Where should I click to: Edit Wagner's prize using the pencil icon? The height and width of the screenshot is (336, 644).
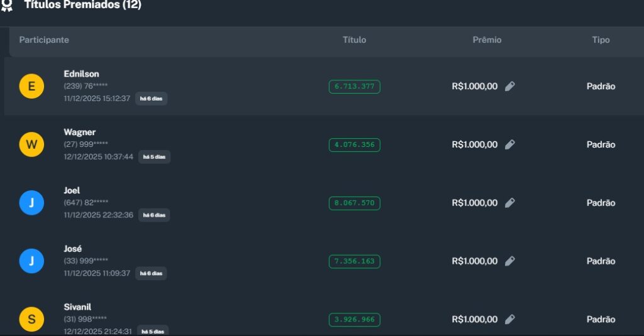tap(510, 144)
